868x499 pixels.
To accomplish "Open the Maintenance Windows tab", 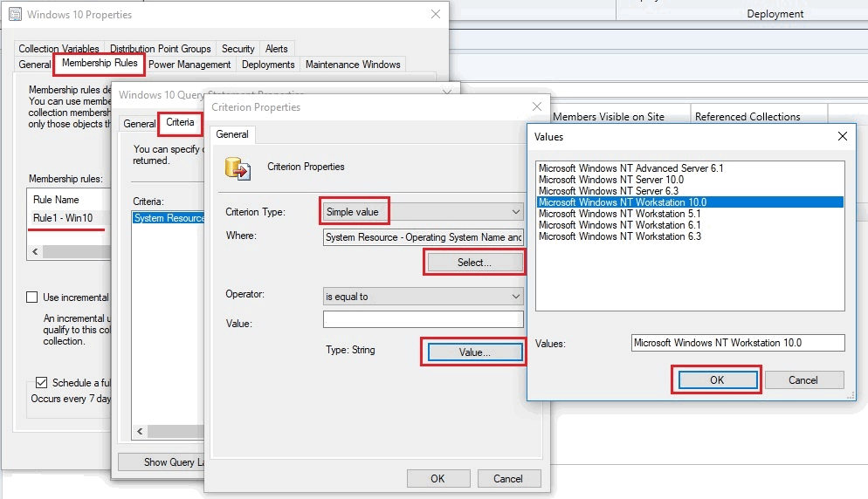I will pyautogui.click(x=353, y=65).
